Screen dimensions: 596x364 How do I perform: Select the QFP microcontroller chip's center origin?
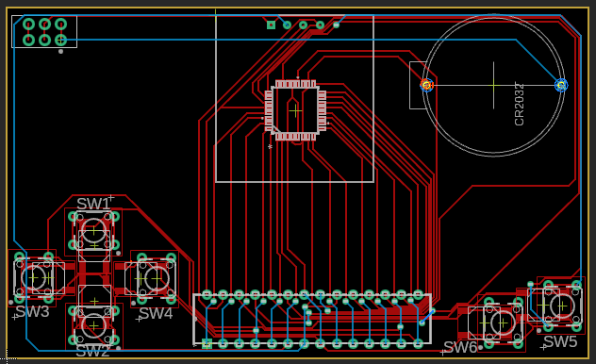pyautogui.click(x=295, y=111)
